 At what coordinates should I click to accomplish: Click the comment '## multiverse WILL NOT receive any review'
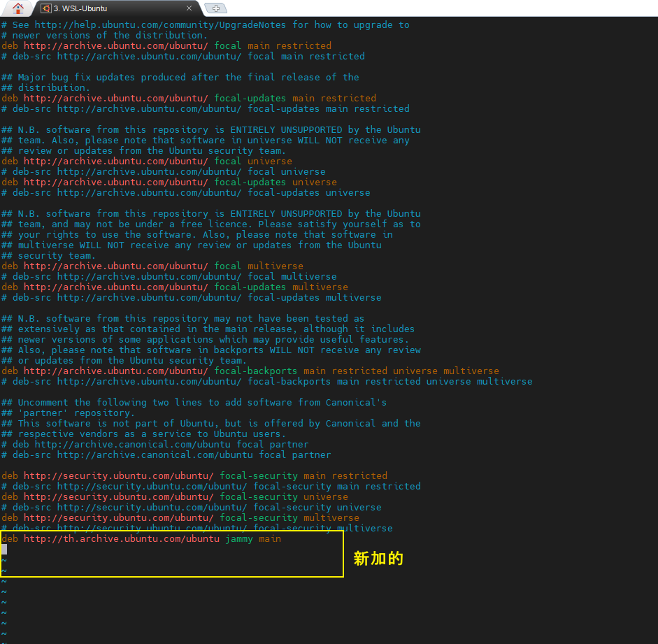coord(192,245)
